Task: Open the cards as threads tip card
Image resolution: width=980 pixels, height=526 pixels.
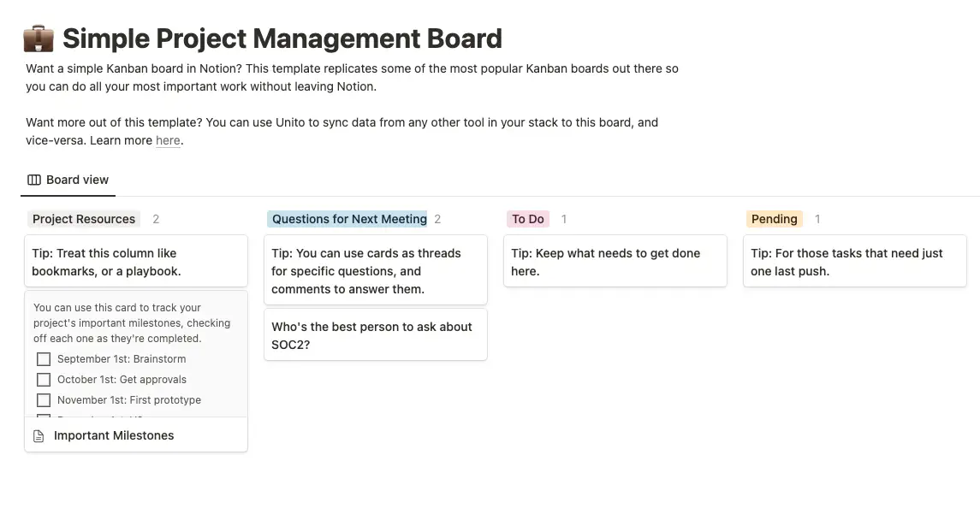Action: tap(376, 270)
